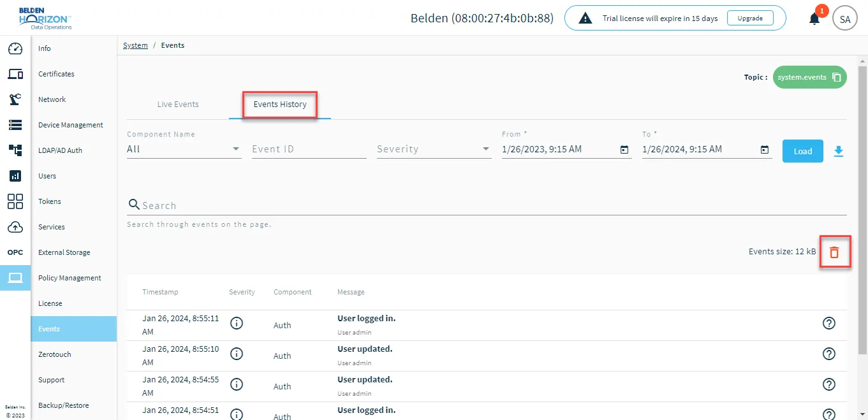Open the four-squares apps icon
The height and width of the screenshot is (420, 868).
15,201
